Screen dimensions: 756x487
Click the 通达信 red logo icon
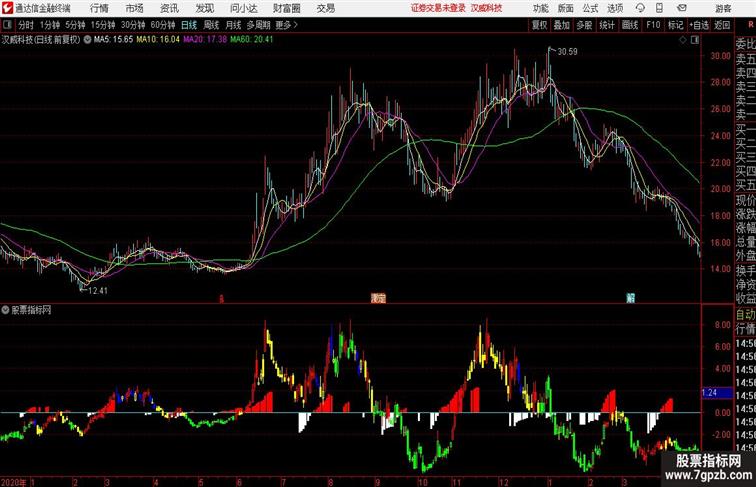click(x=7, y=8)
